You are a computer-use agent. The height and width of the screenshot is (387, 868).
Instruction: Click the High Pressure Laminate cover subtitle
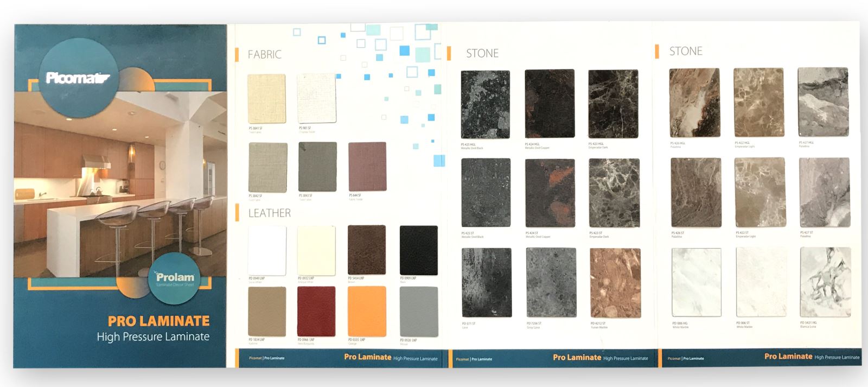(153, 337)
